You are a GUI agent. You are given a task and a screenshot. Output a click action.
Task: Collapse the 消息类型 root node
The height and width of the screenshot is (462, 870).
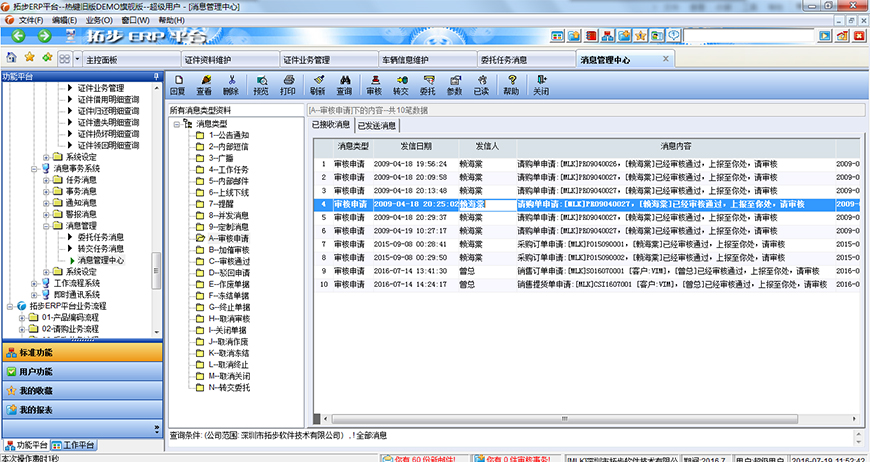pos(176,124)
